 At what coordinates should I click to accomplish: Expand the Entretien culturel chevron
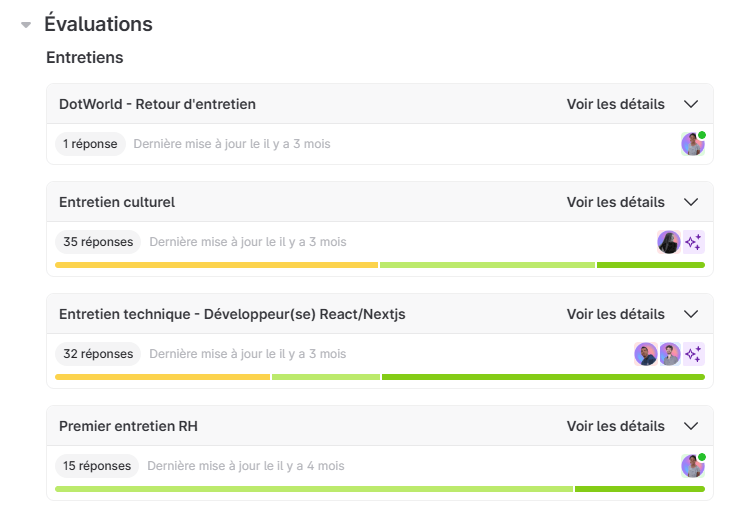pos(690,202)
